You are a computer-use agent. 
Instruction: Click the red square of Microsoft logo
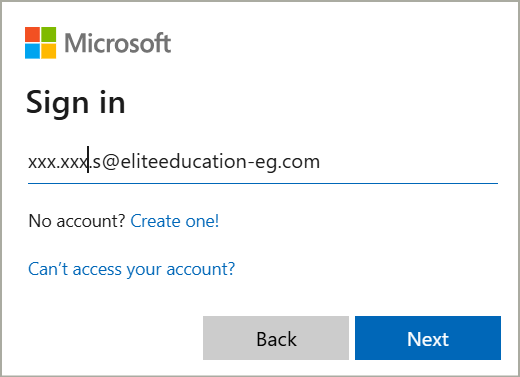tap(32, 34)
